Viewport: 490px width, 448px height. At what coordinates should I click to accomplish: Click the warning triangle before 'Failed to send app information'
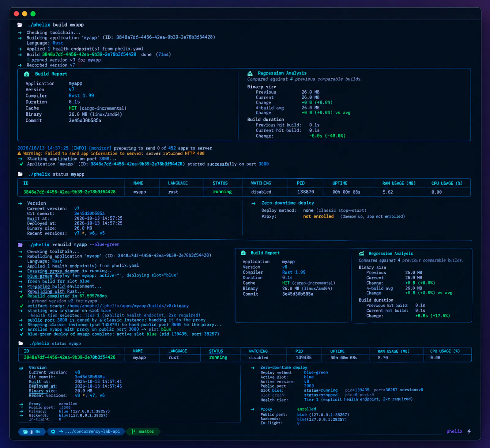[19, 153]
